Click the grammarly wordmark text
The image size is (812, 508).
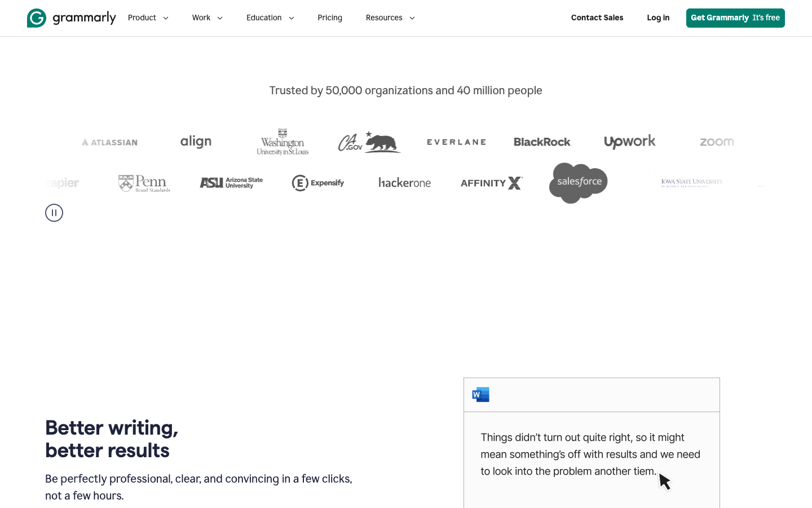[85, 18]
